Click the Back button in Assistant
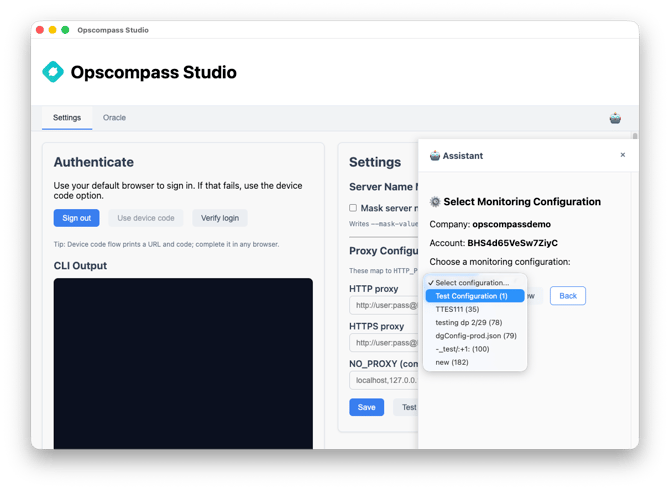 (x=567, y=296)
